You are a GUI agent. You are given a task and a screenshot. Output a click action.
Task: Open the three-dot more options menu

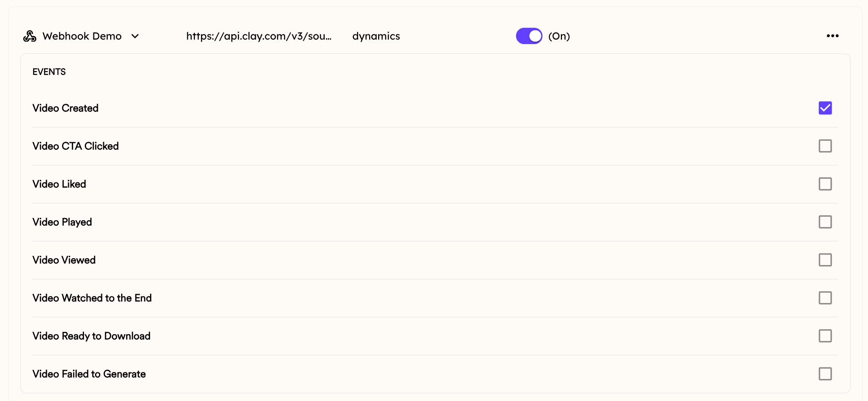(833, 36)
